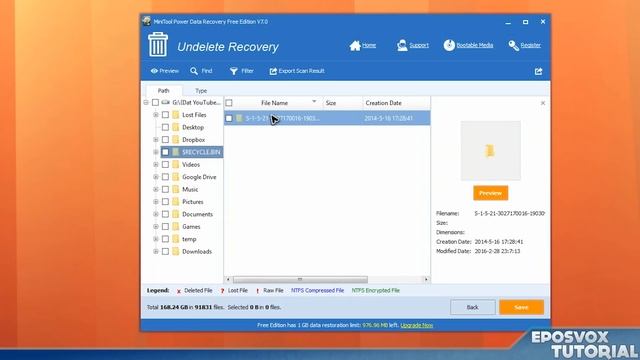640x360 pixels.
Task: Tick the Dropbox checkbox
Action: (x=165, y=140)
